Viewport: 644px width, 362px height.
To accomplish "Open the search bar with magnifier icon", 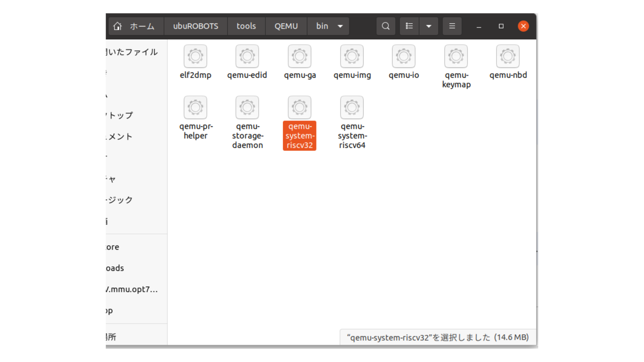I will 385,26.
